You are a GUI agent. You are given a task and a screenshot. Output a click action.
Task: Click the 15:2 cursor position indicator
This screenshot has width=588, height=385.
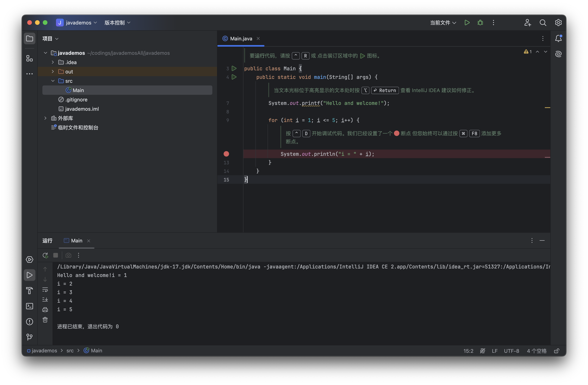[x=468, y=351]
